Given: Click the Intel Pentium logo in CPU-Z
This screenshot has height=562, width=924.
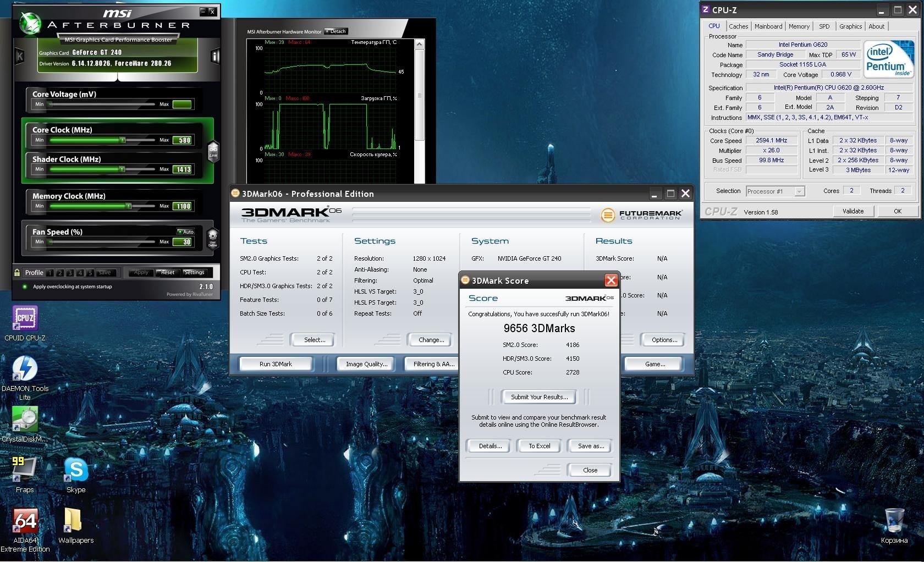Looking at the screenshot, I should pyautogui.click(x=888, y=59).
